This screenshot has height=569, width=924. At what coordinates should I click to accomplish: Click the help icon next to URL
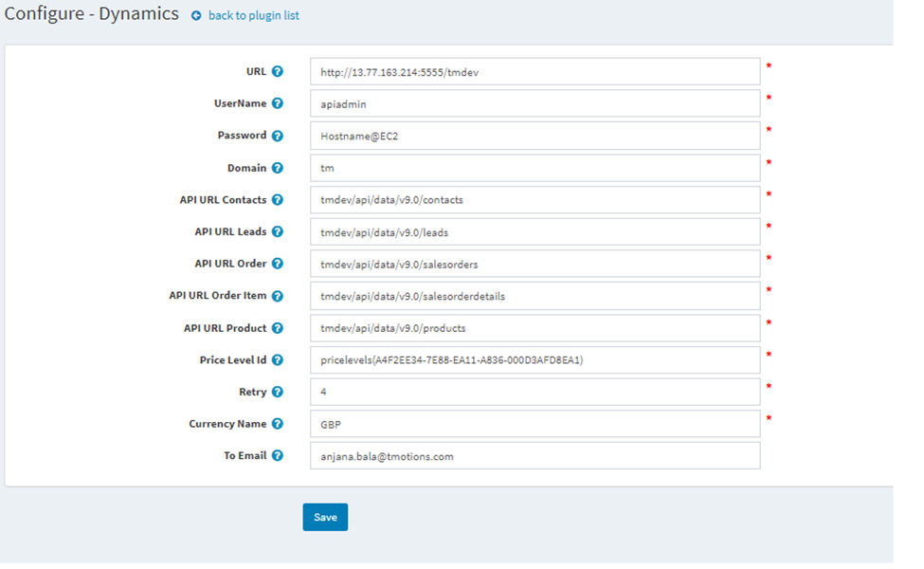tap(277, 71)
